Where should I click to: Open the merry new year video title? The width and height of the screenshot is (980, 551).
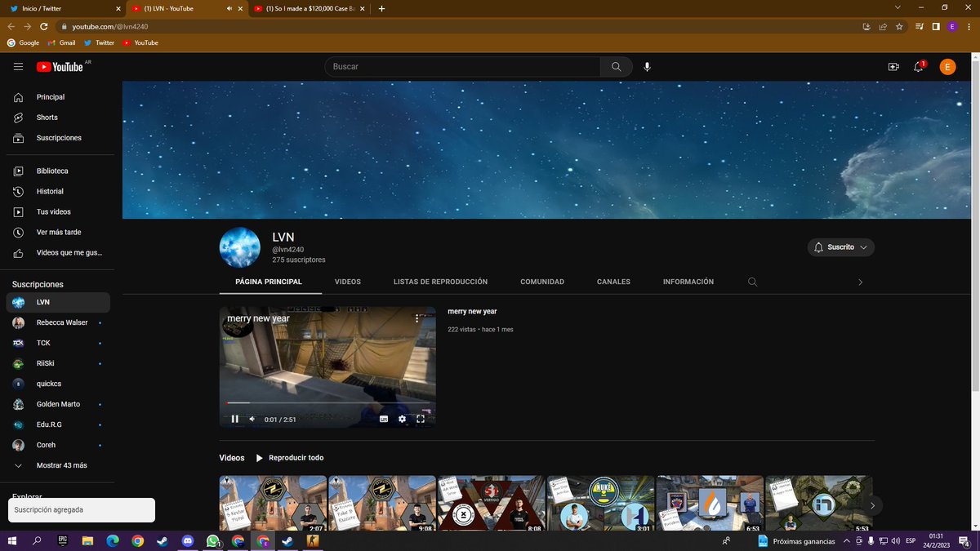pyautogui.click(x=472, y=312)
